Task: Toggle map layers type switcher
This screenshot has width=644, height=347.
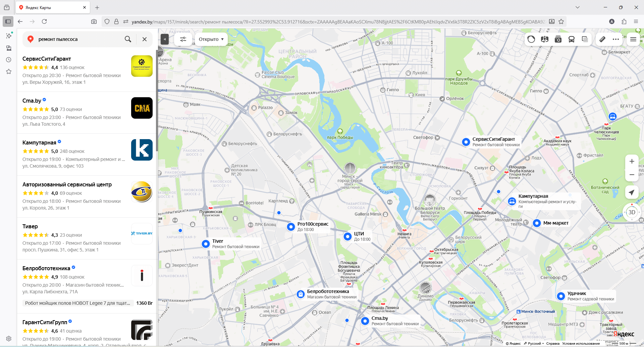Action: pyautogui.click(x=585, y=39)
